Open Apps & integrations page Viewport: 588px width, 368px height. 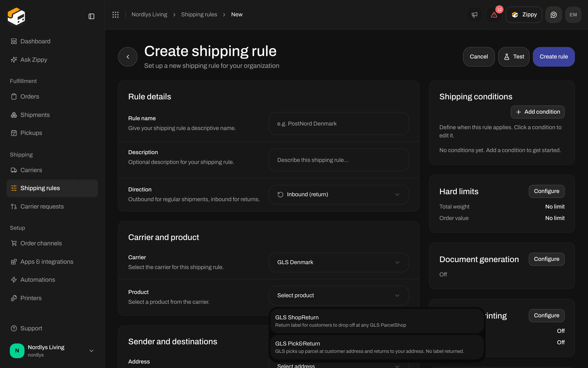(x=52, y=262)
